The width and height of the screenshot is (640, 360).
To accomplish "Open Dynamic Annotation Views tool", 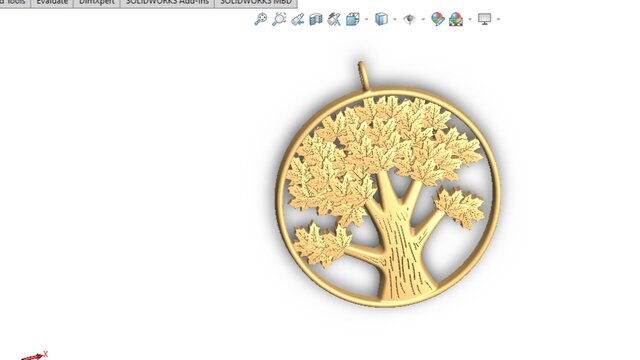I will pos(334,19).
